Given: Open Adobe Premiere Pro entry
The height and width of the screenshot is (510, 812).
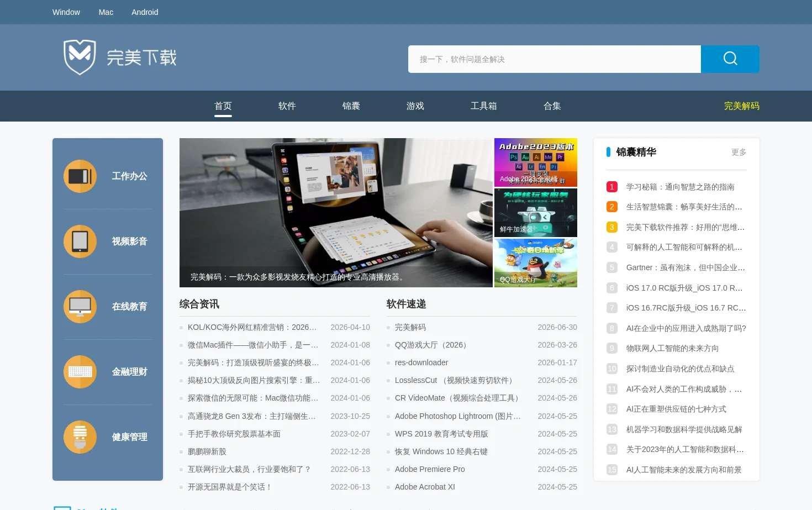Looking at the screenshot, I should tap(430, 470).
